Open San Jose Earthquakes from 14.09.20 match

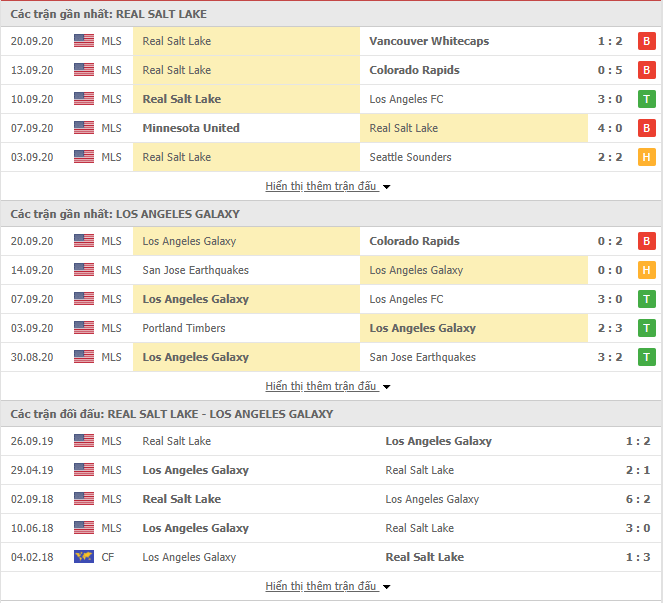coord(195,270)
